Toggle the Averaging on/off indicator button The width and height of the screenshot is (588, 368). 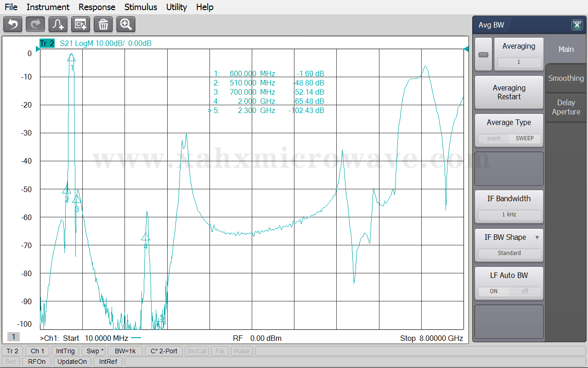click(x=483, y=55)
